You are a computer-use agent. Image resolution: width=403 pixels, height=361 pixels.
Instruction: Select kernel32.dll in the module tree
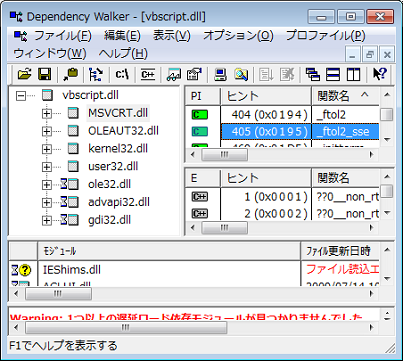tap(118, 148)
